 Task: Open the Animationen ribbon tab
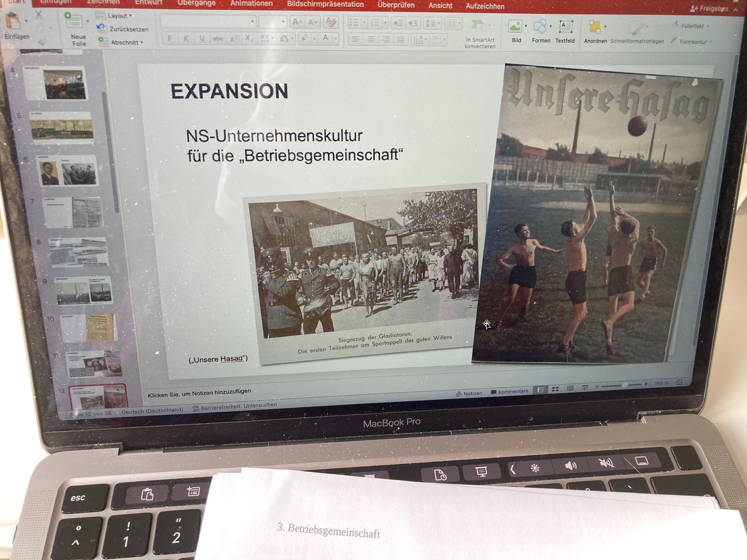click(x=251, y=4)
